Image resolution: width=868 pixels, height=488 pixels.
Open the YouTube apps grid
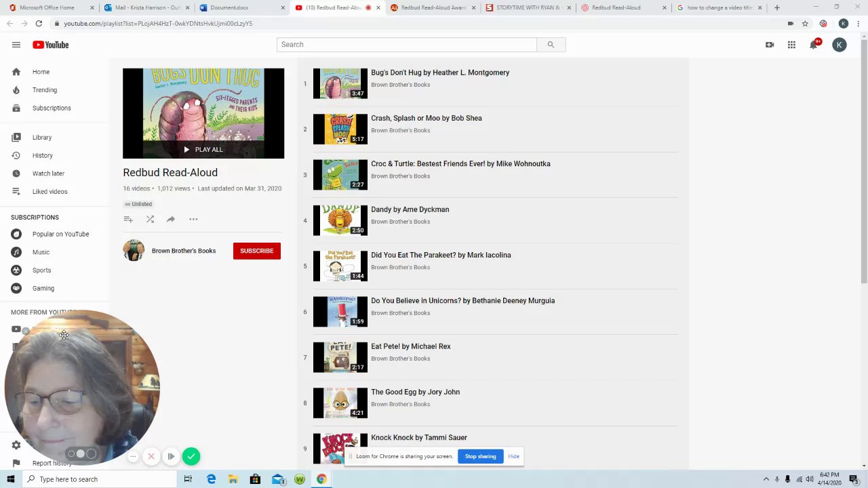[x=791, y=45]
